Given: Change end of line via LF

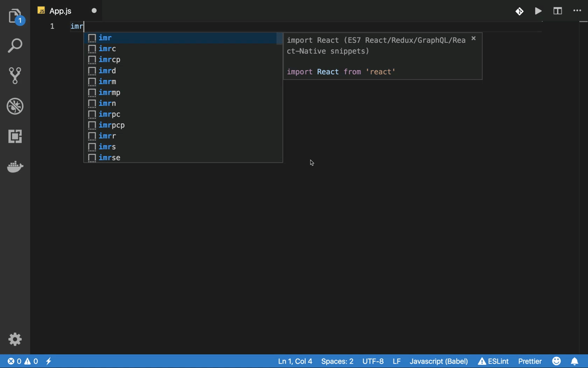Looking at the screenshot, I should (396, 361).
